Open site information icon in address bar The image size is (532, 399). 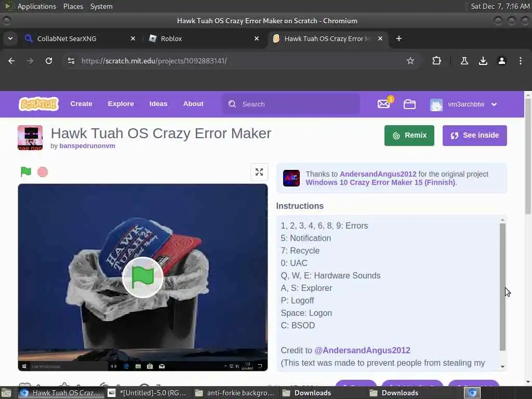tap(71, 61)
